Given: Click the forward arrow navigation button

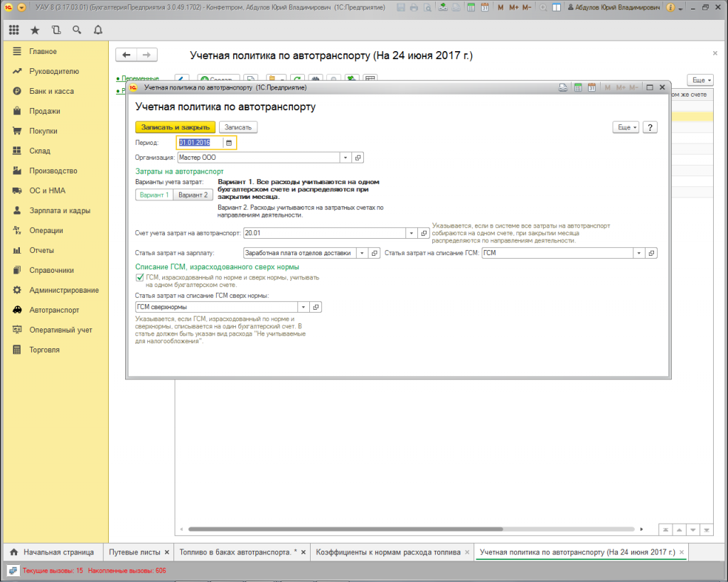Looking at the screenshot, I should [x=146, y=55].
